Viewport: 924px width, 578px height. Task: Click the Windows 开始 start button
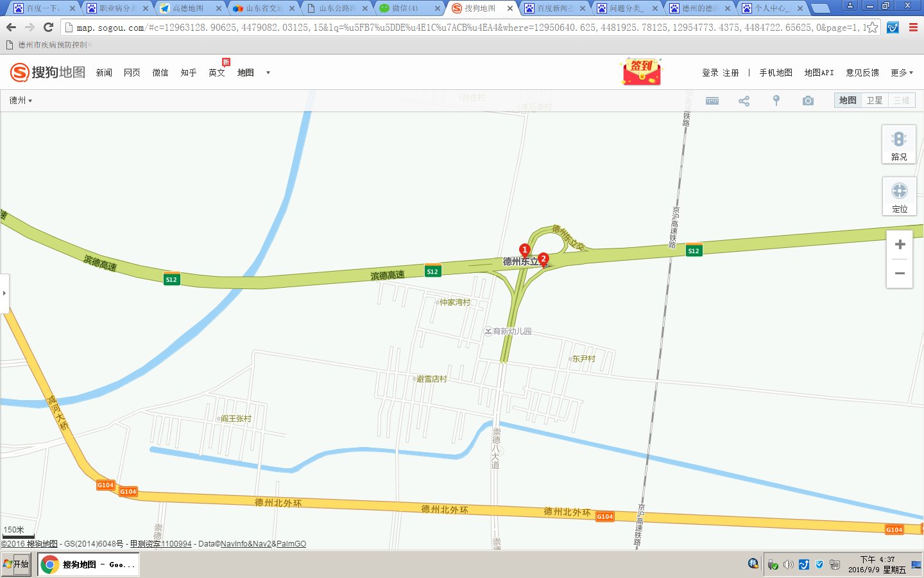tap(16, 565)
